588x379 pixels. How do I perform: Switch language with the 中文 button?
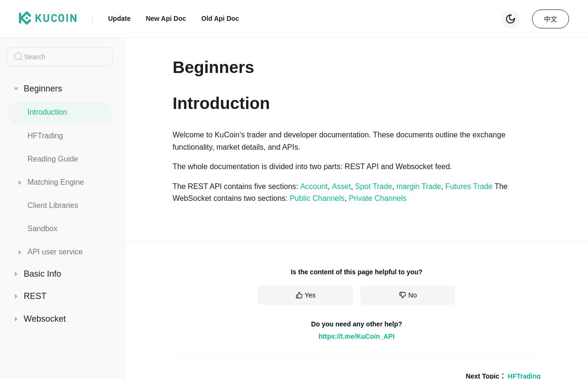551,19
